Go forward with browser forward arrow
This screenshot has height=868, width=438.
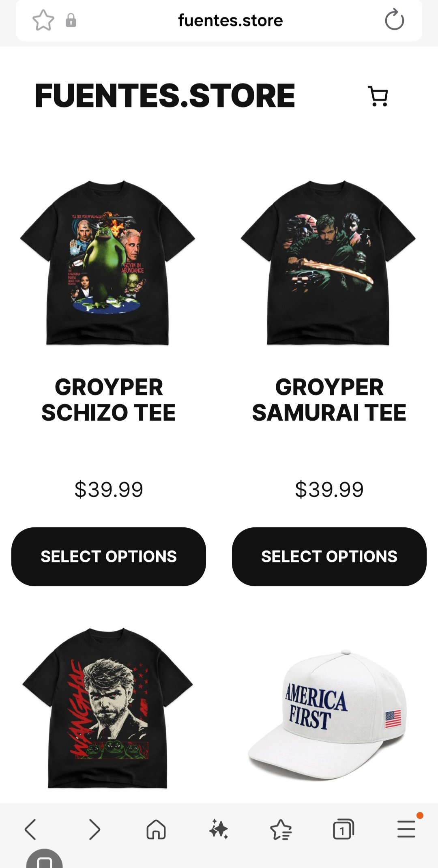tap(94, 829)
